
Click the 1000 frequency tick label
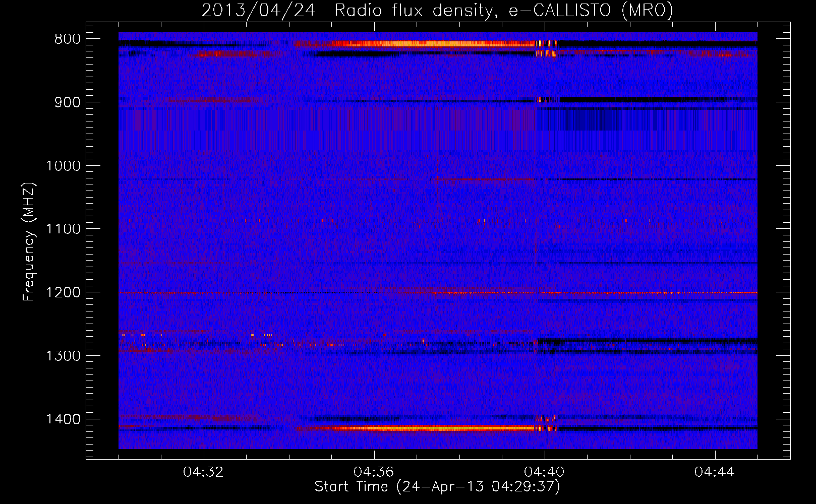click(x=64, y=166)
